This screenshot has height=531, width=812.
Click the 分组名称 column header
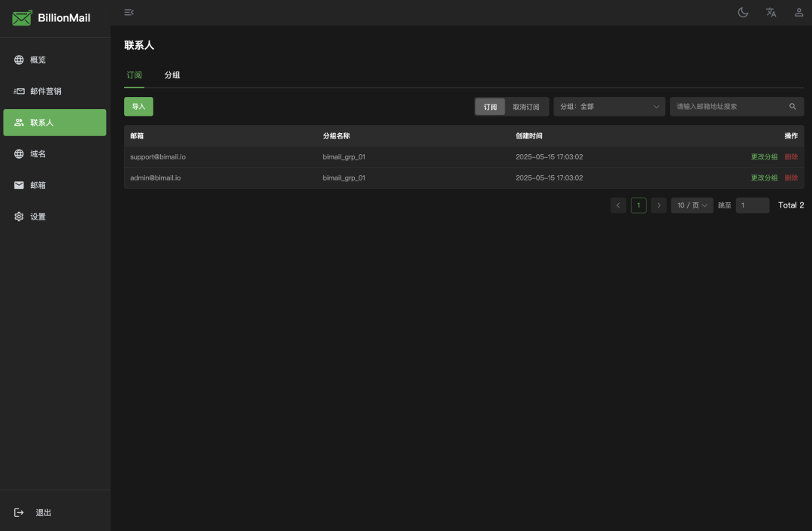pos(336,135)
